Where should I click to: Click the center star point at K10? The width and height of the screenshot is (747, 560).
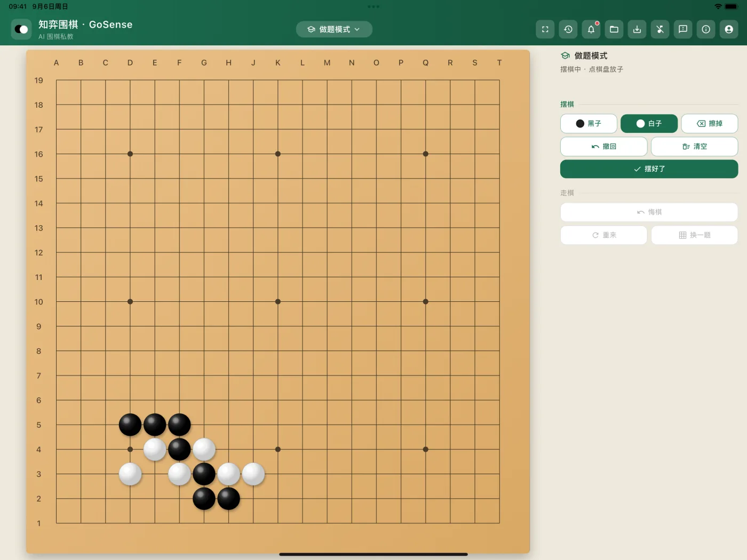point(278,302)
